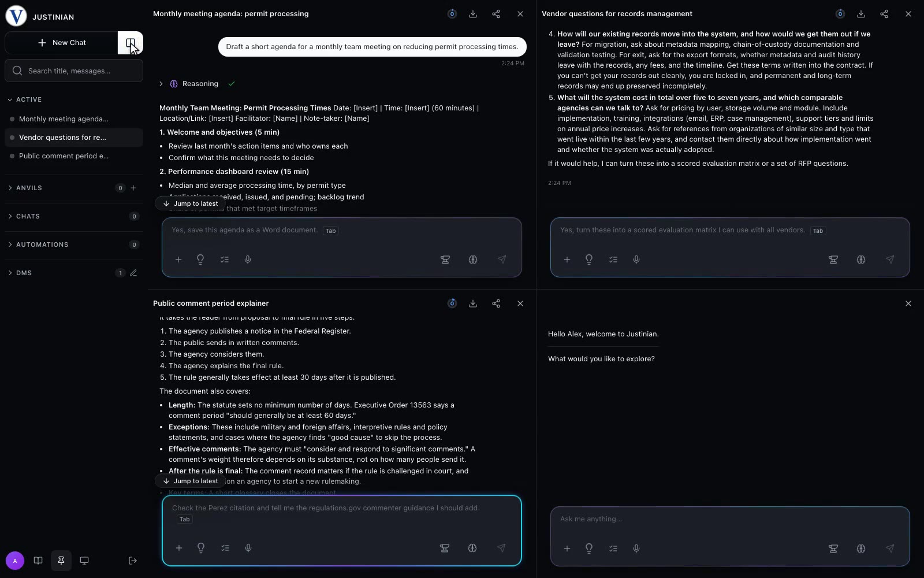Image resolution: width=924 pixels, height=578 pixels.
Task: Open the user avatar A in sidebar
Action: [x=15, y=561]
